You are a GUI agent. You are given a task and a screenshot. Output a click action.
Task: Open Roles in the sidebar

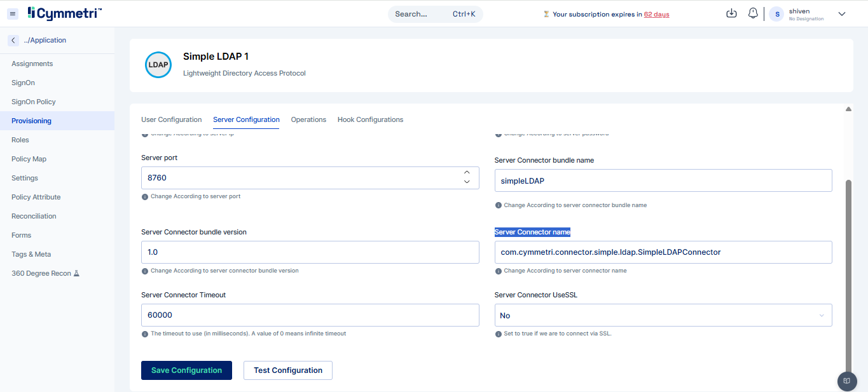click(x=57, y=140)
